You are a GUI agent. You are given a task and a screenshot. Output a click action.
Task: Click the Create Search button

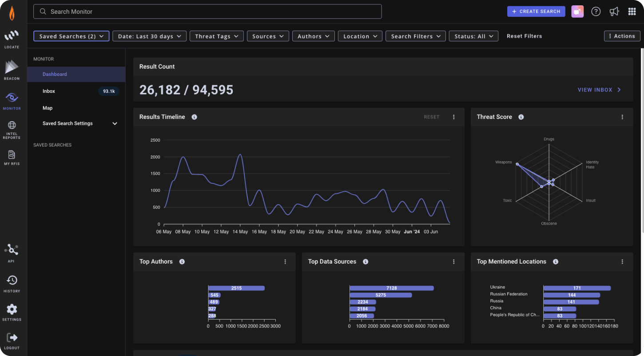click(536, 11)
